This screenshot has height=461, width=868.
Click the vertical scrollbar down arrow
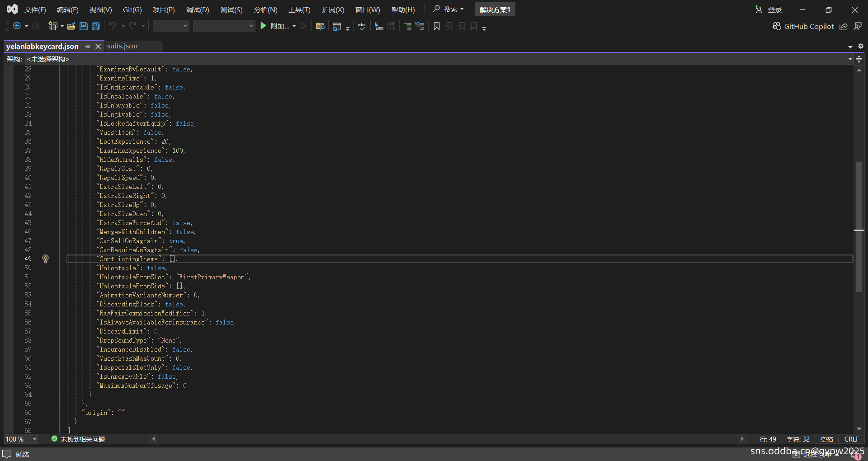(859, 429)
